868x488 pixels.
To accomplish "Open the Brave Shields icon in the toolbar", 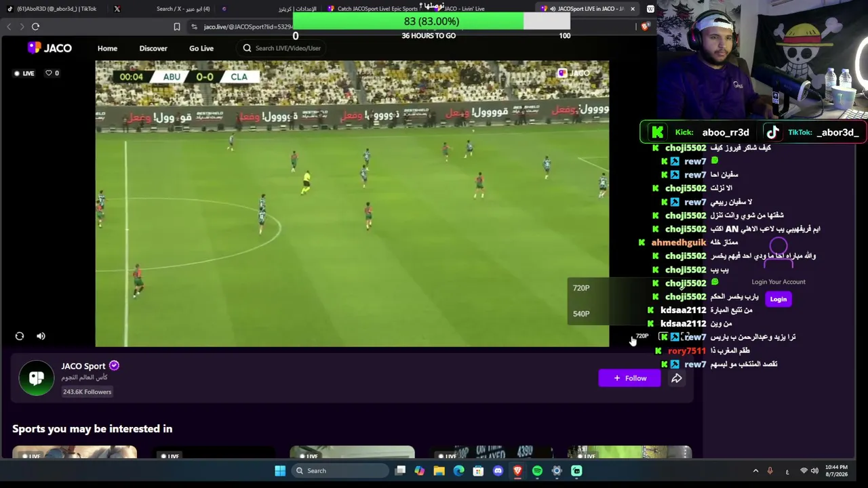I will (645, 26).
